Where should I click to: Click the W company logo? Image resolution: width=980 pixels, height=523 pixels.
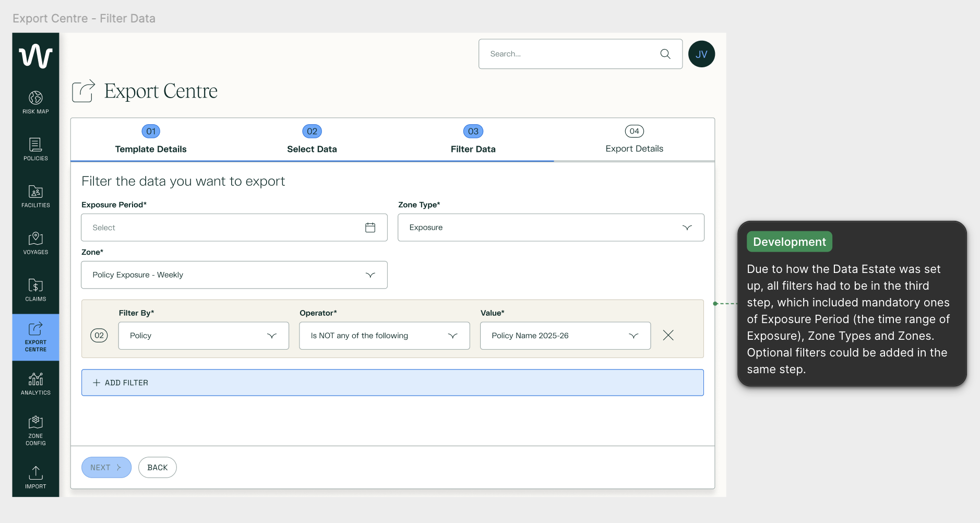coord(35,56)
